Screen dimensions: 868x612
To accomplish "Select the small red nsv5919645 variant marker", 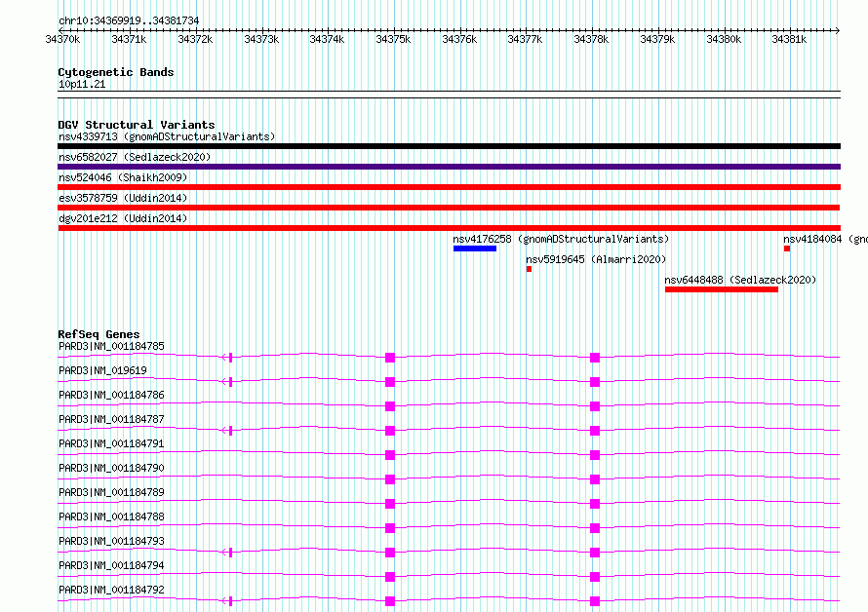I will (529, 269).
